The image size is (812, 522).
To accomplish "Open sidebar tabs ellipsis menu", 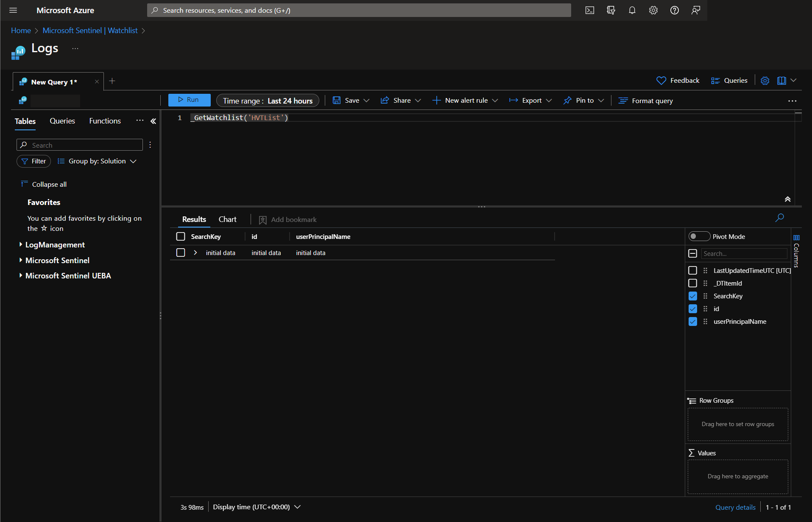I will click(x=140, y=121).
